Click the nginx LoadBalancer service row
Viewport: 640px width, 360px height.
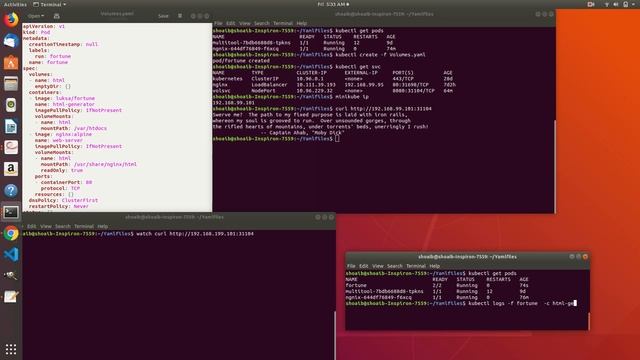coord(334,85)
